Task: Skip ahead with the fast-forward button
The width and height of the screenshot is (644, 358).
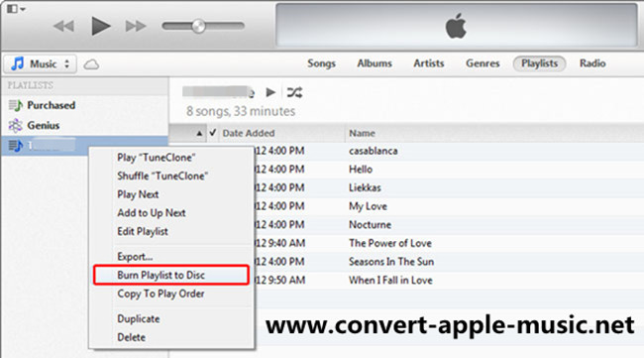Action: [x=136, y=27]
